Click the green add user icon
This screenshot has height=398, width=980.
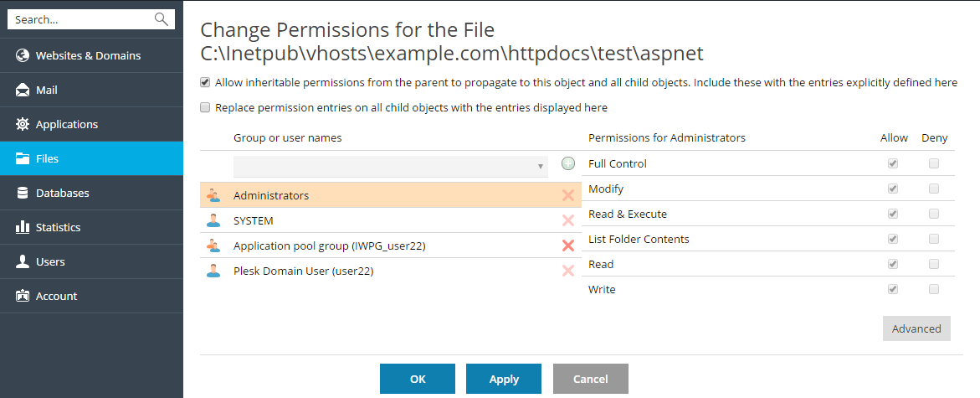(x=568, y=163)
